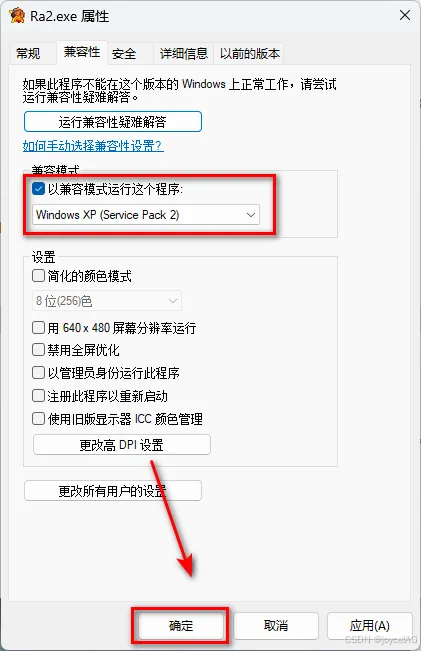Enable 简化的颜色模式 checkbox
Viewport: 421px width, 651px height.
pos(38,276)
